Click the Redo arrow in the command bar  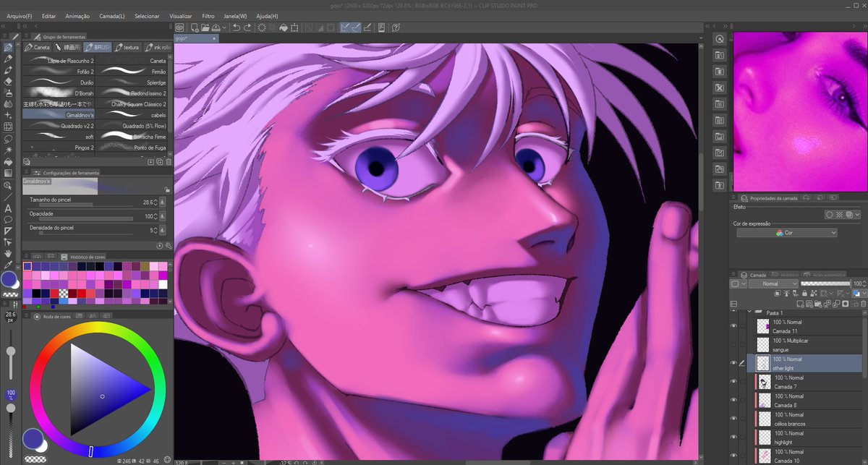pyautogui.click(x=248, y=27)
